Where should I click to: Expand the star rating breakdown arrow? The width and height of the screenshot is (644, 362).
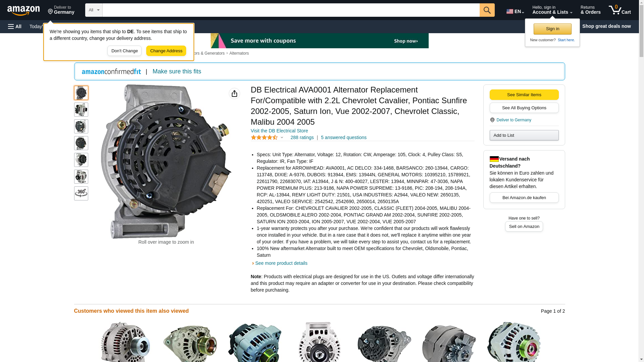point(282,138)
